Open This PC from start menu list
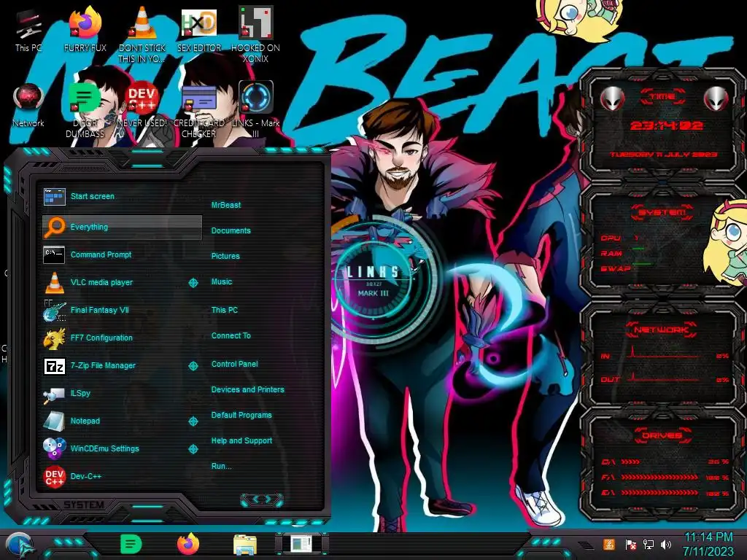 pyautogui.click(x=225, y=310)
